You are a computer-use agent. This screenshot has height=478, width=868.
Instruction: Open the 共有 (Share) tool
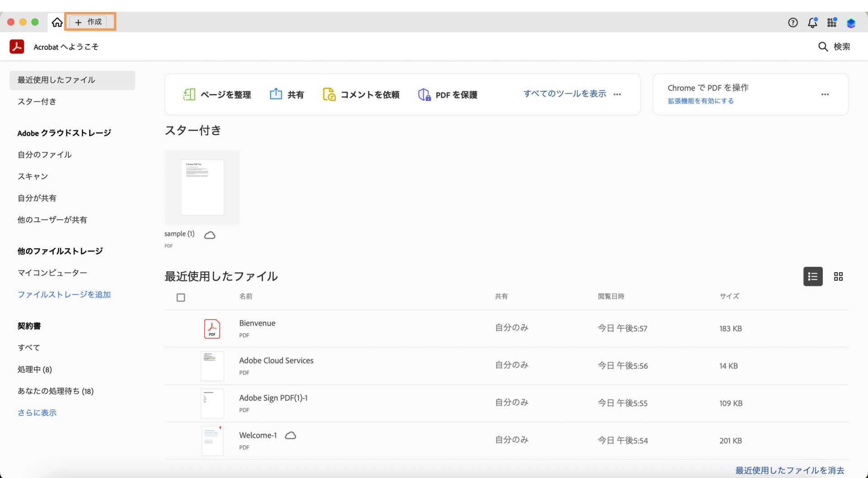coord(287,95)
